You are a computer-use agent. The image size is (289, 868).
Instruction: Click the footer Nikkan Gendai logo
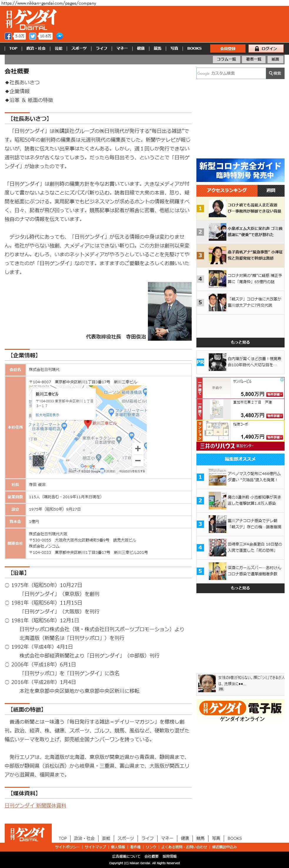[28, 834]
